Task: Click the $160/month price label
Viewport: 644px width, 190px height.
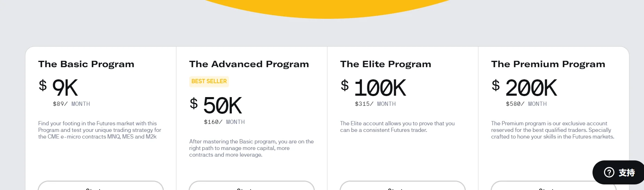Action: point(224,122)
